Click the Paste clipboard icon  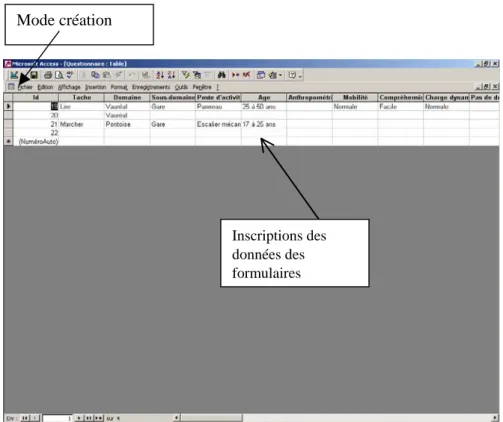pyautogui.click(x=107, y=75)
